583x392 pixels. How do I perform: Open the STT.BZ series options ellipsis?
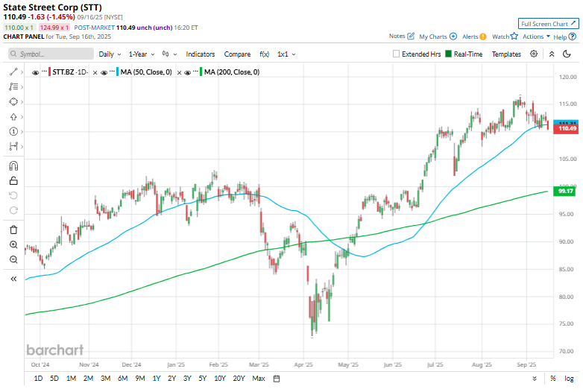tap(44, 72)
